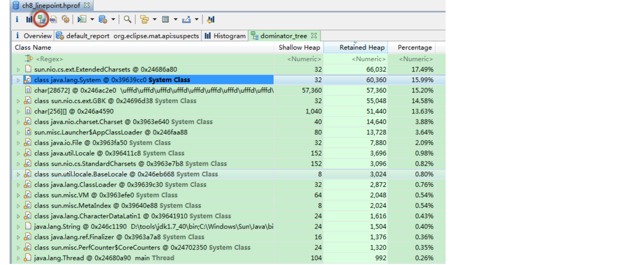Click the calculate retained size icon
Screen dimensions: 644x265
pyautogui.click(x=166, y=19)
